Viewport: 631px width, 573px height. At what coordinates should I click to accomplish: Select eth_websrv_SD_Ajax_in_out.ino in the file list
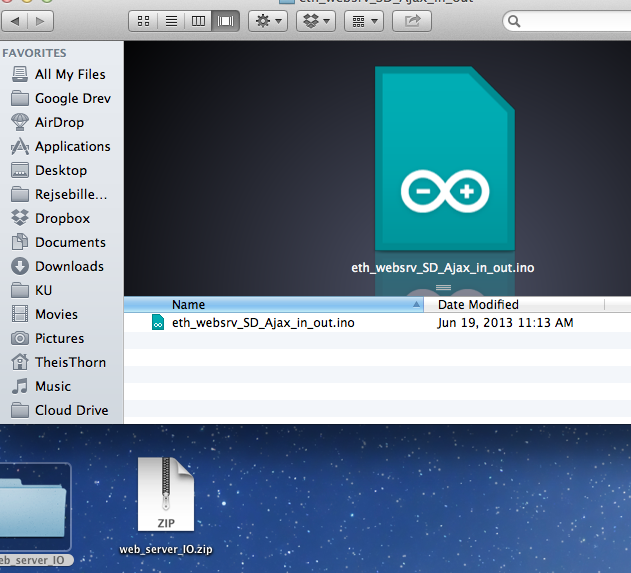(x=263, y=323)
